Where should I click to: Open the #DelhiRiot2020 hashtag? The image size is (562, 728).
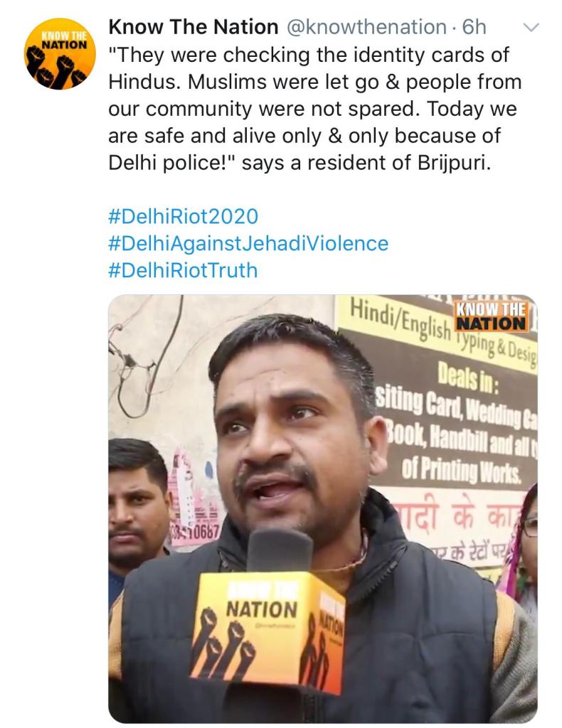pos(183,216)
